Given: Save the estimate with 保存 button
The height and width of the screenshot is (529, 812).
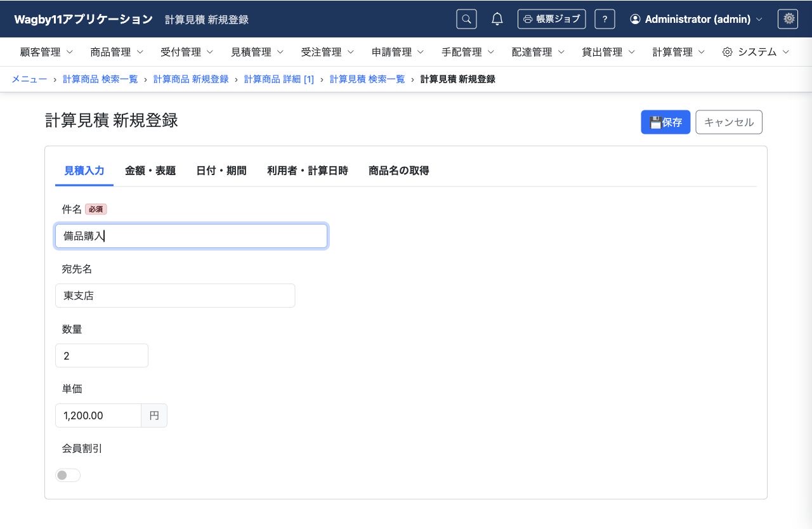Looking at the screenshot, I should tap(665, 122).
